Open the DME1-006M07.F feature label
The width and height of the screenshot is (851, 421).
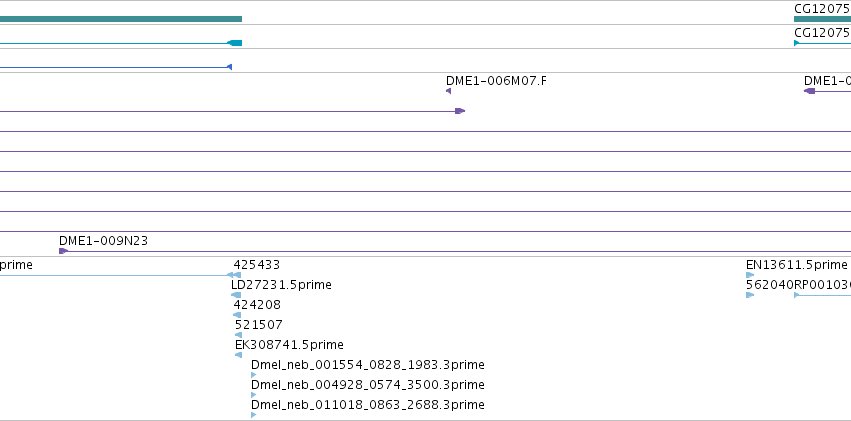pos(496,81)
